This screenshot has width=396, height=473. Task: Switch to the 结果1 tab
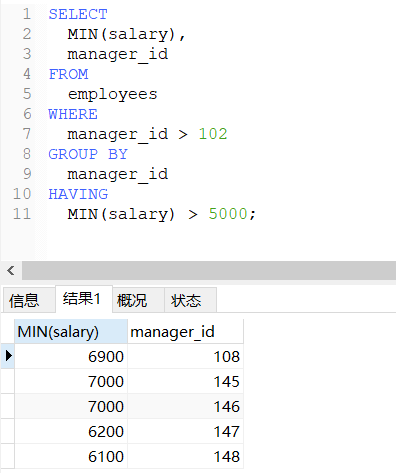tap(84, 299)
